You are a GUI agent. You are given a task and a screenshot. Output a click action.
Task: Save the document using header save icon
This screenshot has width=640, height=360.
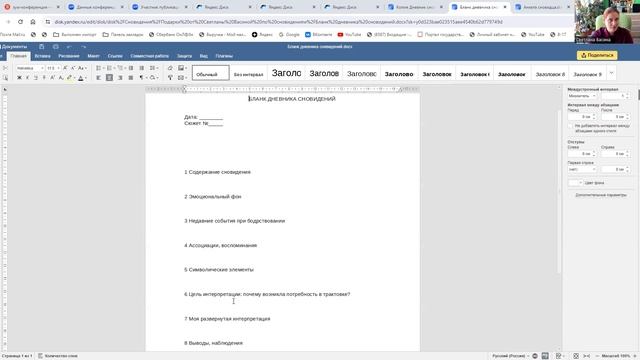[x=42, y=47]
